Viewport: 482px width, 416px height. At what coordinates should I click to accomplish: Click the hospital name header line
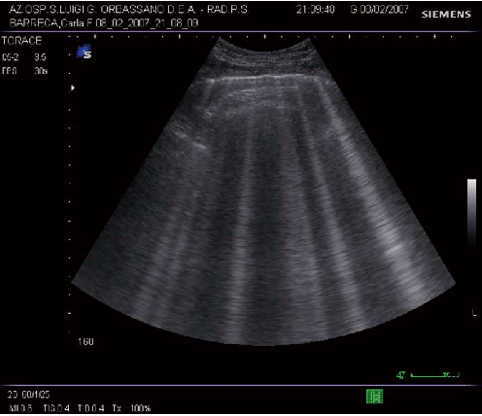pos(128,9)
